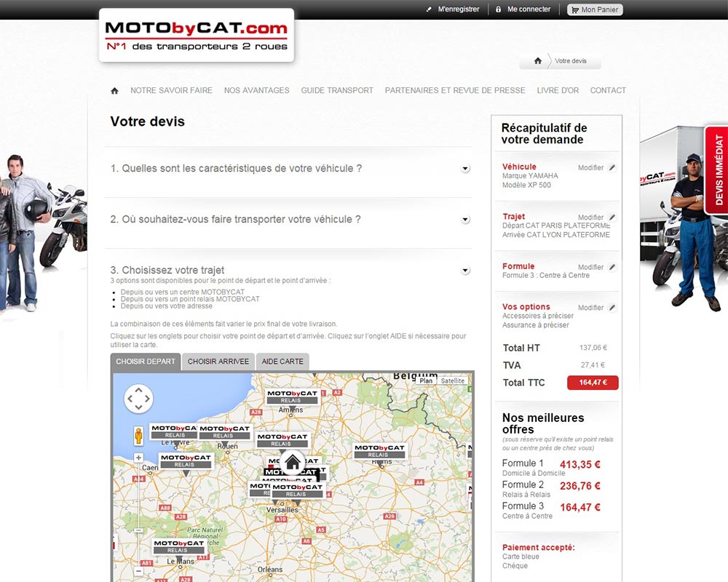The height and width of the screenshot is (582, 728).
Task: Open GUIDE TRANSPORT menu item
Action: click(x=337, y=90)
